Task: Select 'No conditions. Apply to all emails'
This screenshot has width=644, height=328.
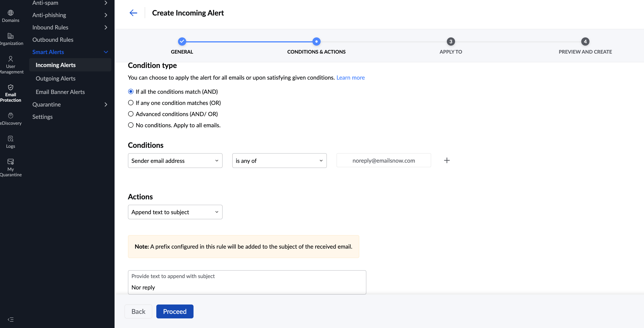Action: pyautogui.click(x=131, y=125)
